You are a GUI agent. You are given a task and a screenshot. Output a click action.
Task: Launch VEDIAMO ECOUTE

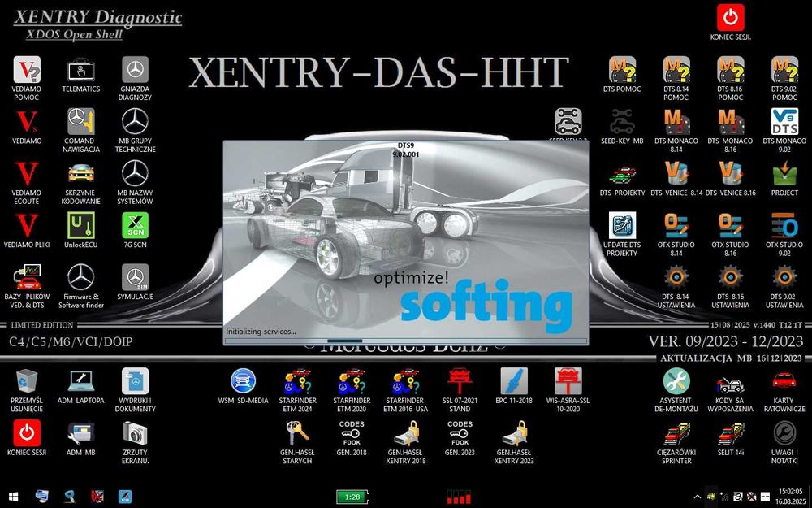coord(27,173)
